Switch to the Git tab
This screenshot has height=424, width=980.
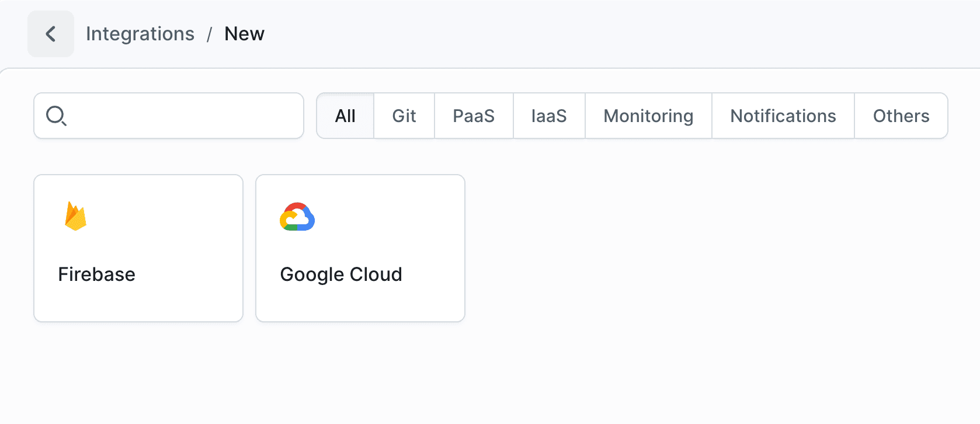click(x=404, y=116)
